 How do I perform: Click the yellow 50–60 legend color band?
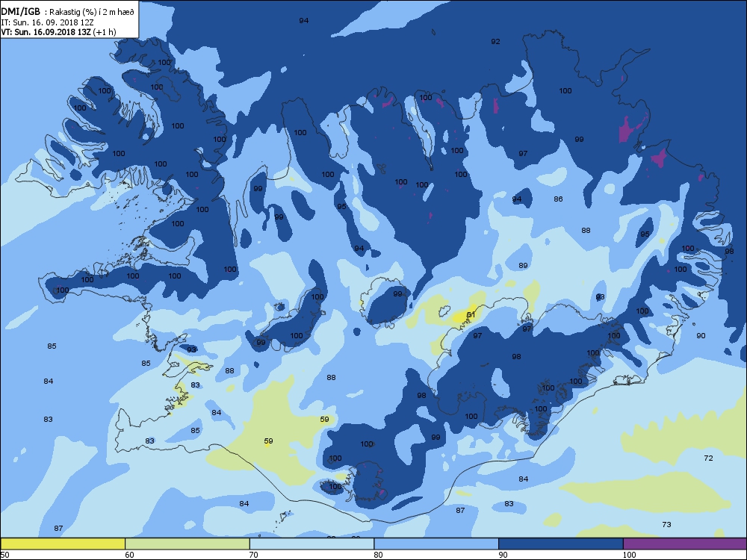[63, 544]
